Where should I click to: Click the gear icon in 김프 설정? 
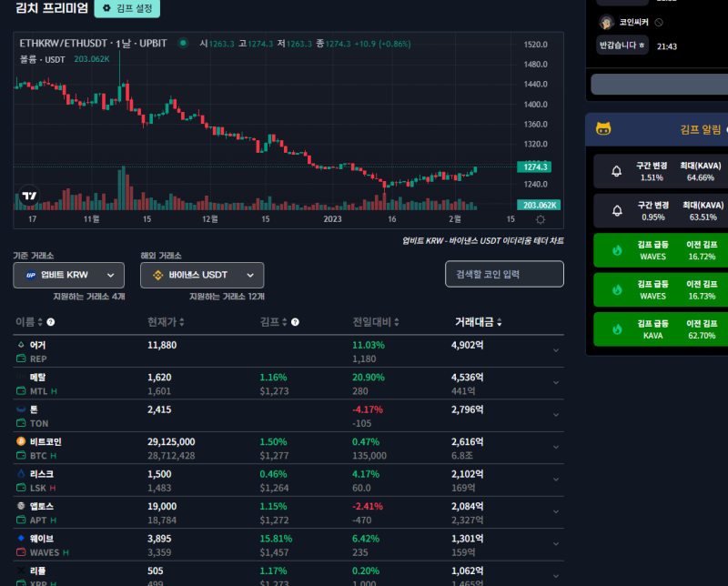106,8
